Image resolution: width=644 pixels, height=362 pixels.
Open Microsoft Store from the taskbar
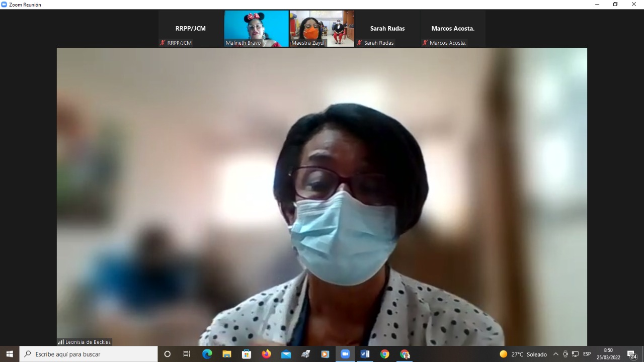(247, 354)
